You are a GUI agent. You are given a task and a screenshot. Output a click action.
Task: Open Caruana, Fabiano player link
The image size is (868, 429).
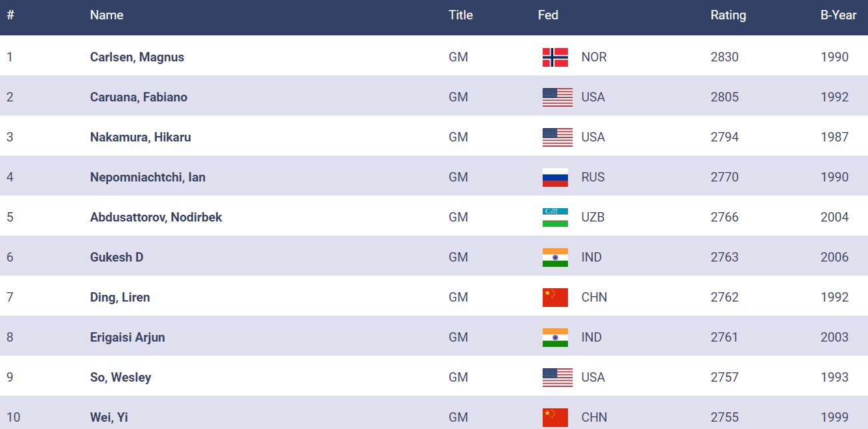click(x=139, y=97)
